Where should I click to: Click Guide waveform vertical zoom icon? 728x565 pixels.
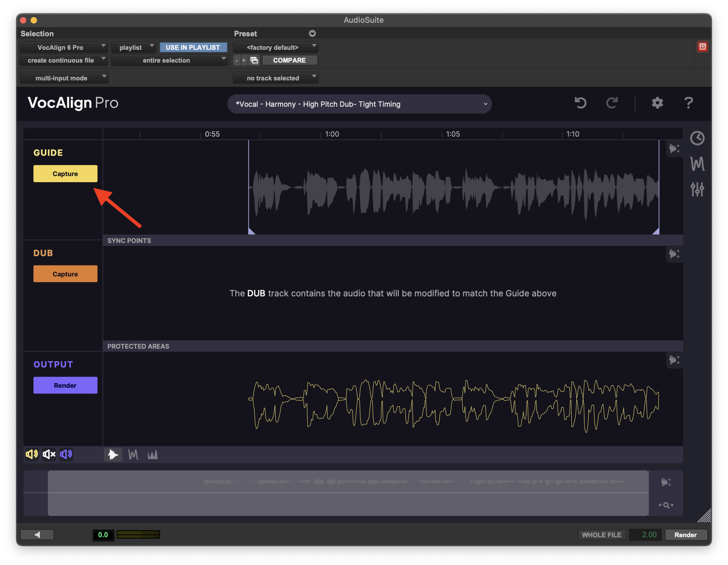pyautogui.click(x=674, y=148)
